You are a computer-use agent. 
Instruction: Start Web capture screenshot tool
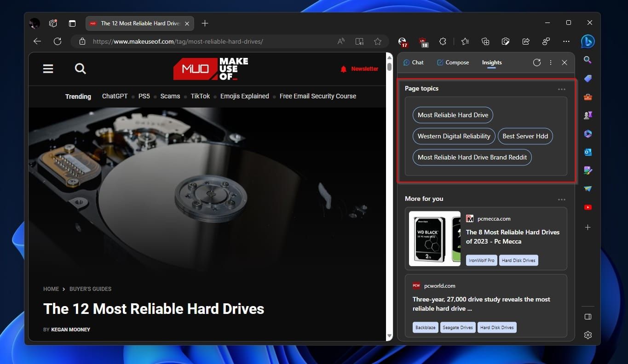point(506,41)
